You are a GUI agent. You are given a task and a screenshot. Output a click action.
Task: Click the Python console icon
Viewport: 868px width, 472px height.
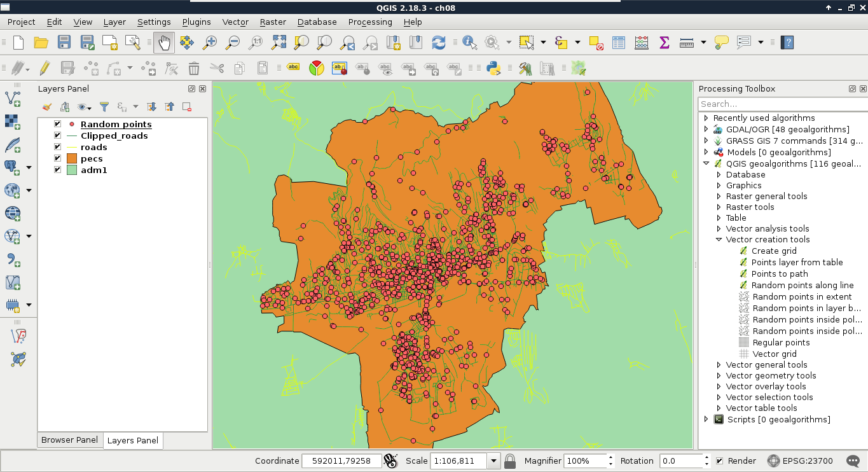point(493,68)
